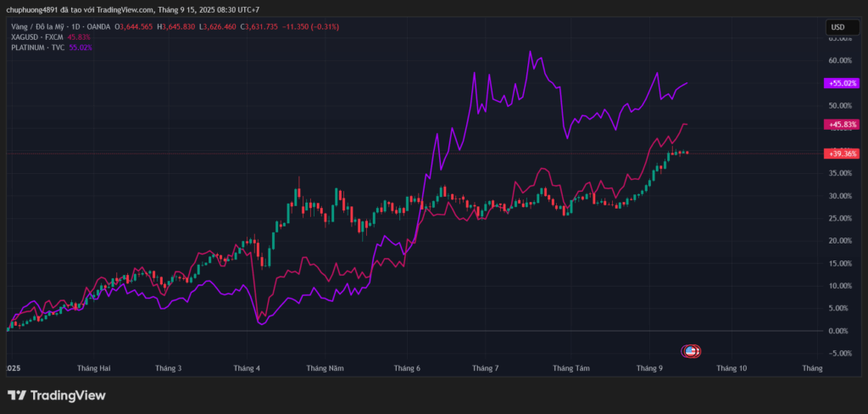Click the 20.00% price axis label
868x414 pixels.
click(840, 241)
